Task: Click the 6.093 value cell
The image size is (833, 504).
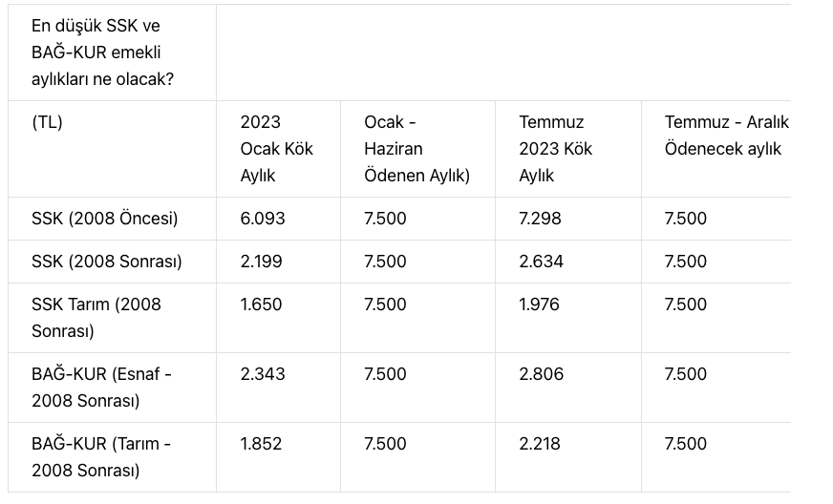Action: (x=263, y=219)
